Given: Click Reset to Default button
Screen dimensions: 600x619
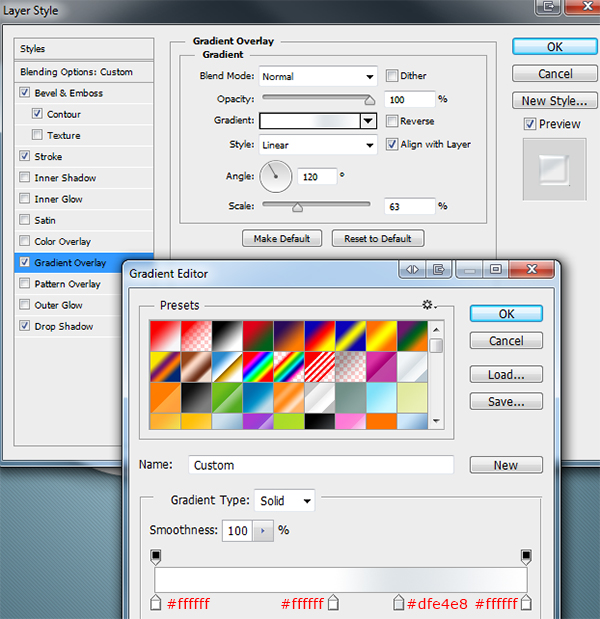Looking at the screenshot, I should coord(378,238).
